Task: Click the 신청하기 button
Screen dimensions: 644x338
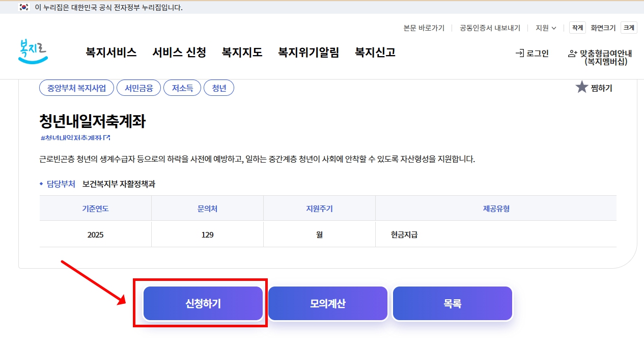Action: (203, 303)
